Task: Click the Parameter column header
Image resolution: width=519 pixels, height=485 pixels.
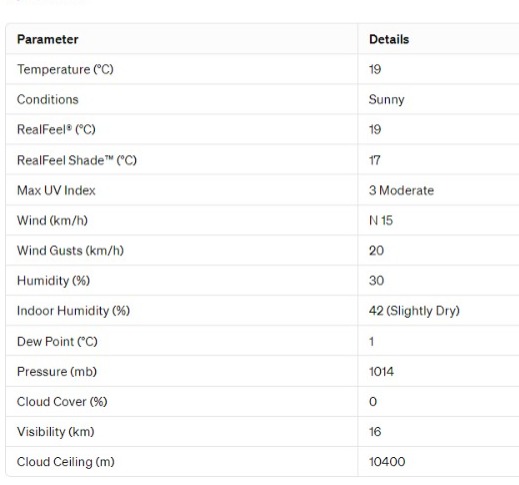Action: point(48,39)
